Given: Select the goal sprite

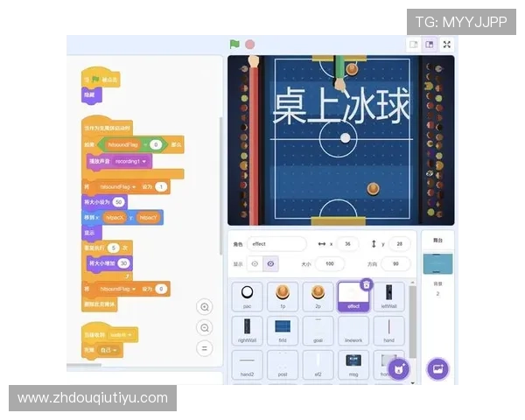Looking at the screenshot, I should click(x=318, y=331).
